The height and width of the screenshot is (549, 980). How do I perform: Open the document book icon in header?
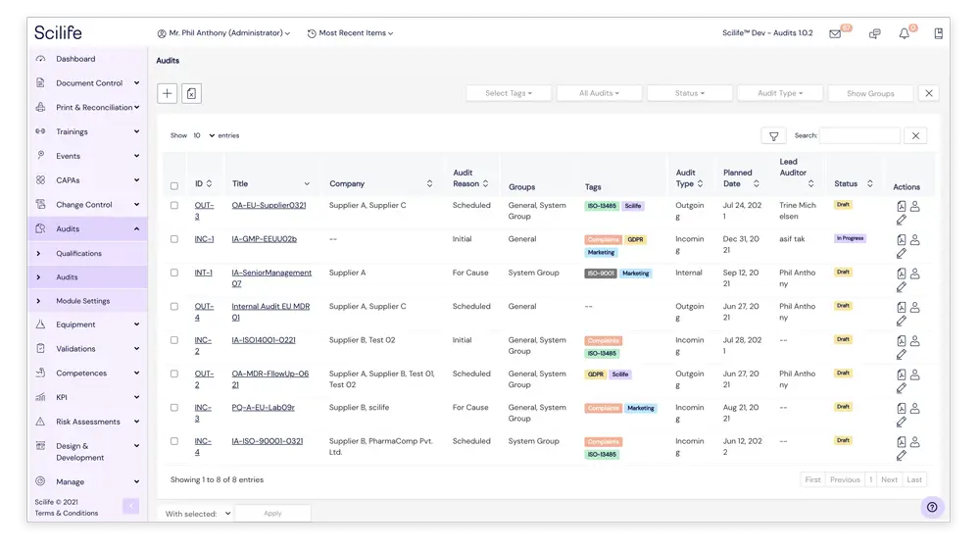coord(938,33)
